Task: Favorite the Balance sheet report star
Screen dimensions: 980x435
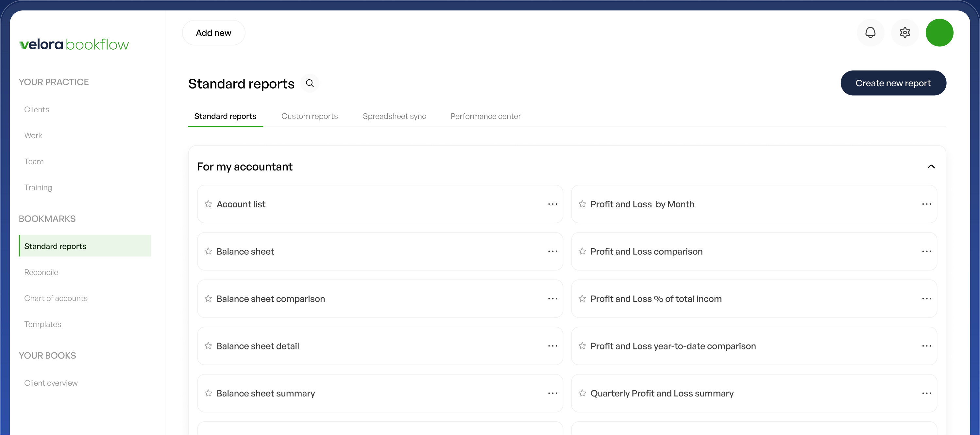Action: pos(208,251)
